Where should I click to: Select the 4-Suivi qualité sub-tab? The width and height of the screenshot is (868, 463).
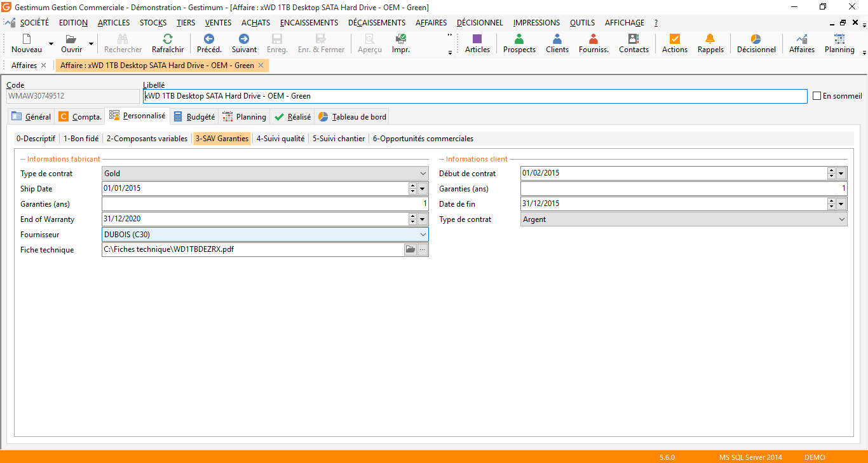[280, 139]
